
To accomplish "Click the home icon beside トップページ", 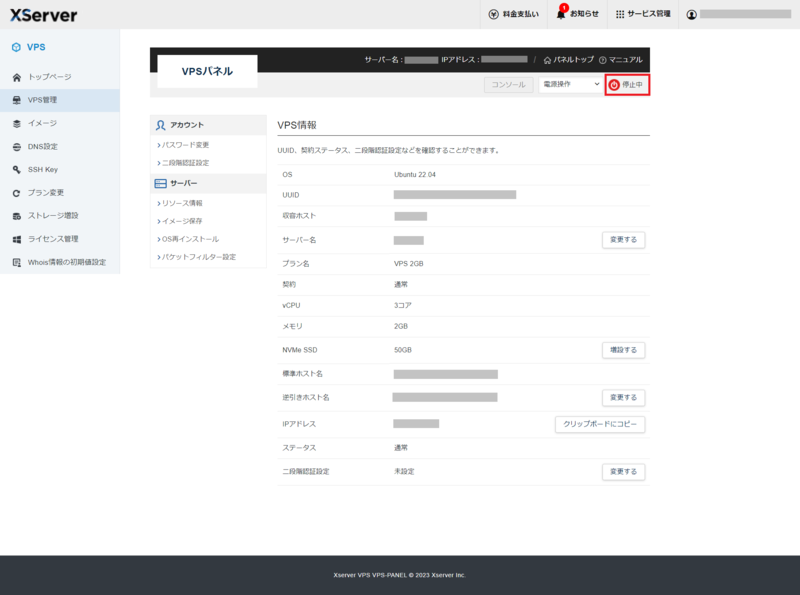I will [17, 77].
